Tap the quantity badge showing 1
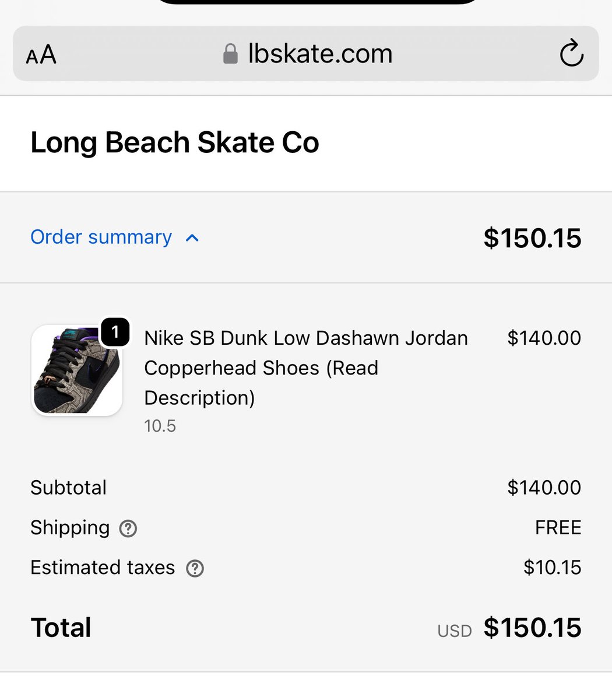The image size is (612, 700). click(x=115, y=332)
